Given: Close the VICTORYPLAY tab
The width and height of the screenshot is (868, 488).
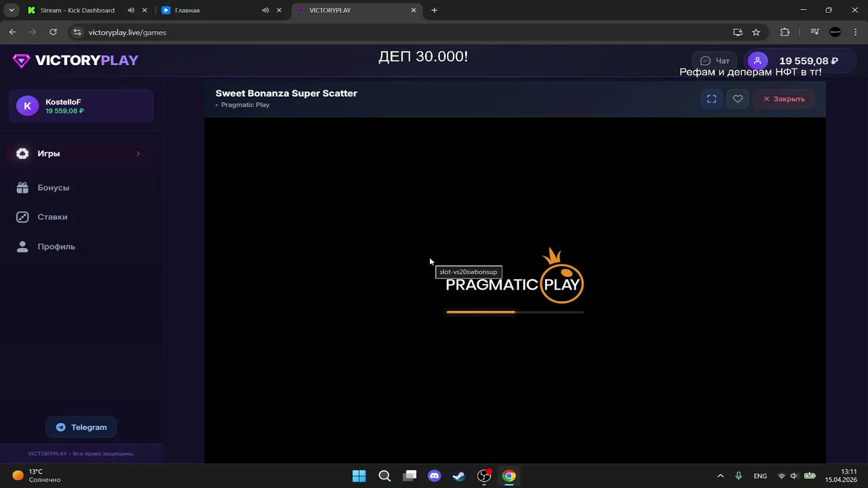Looking at the screenshot, I should pyautogui.click(x=413, y=10).
